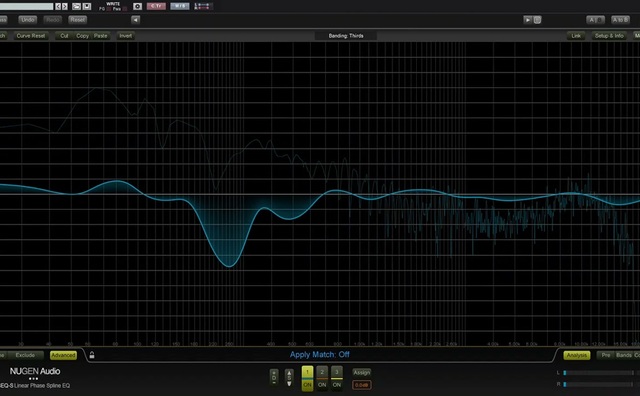This screenshot has height=396, width=640.
Task: Select the Advanced mode tab
Action: tap(63, 355)
